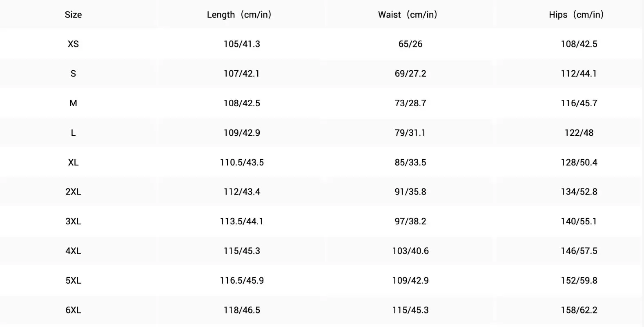644x327 pixels.
Task: Select the 2XL size row label
Action: 73,192
